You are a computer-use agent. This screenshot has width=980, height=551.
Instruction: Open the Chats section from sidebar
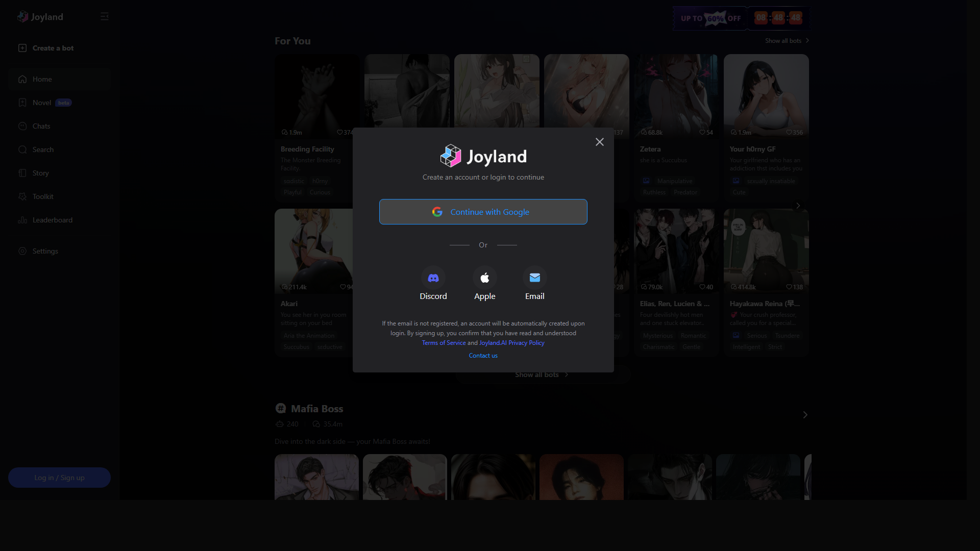click(x=22, y=126)
